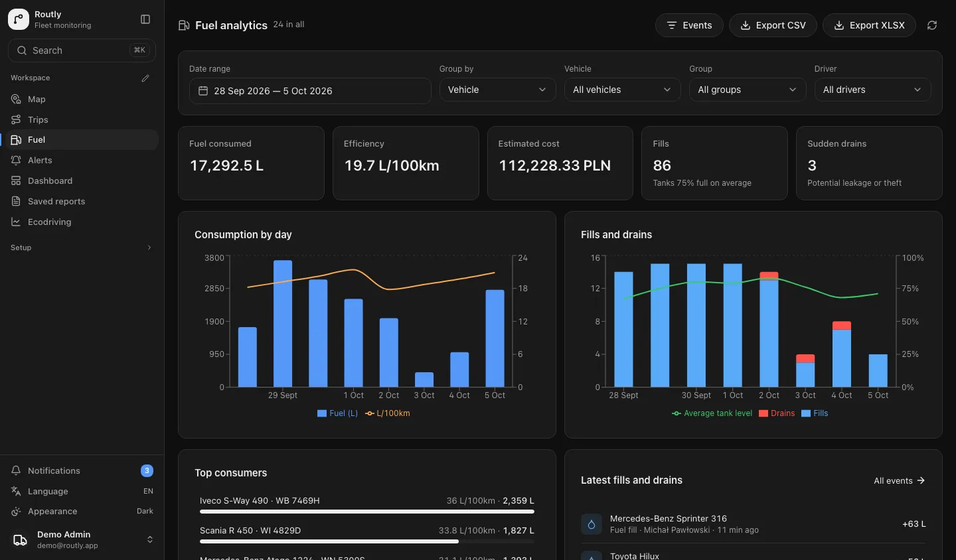Follow the All events link
Image resolution: width=956 pixels, height=560 pixels.
coord(900,480)
